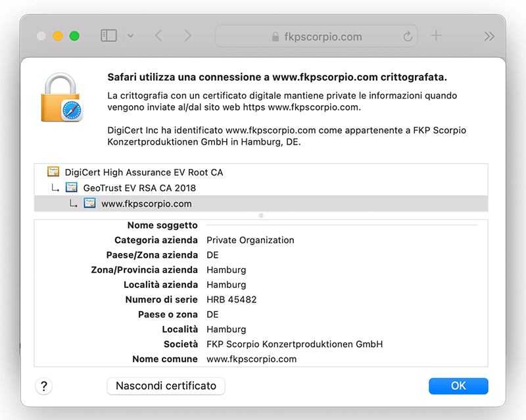Click the www.fkpscorpio.com leaf certificate icon
This screenshot has height=420, width=526.
(x=89, y=203)
